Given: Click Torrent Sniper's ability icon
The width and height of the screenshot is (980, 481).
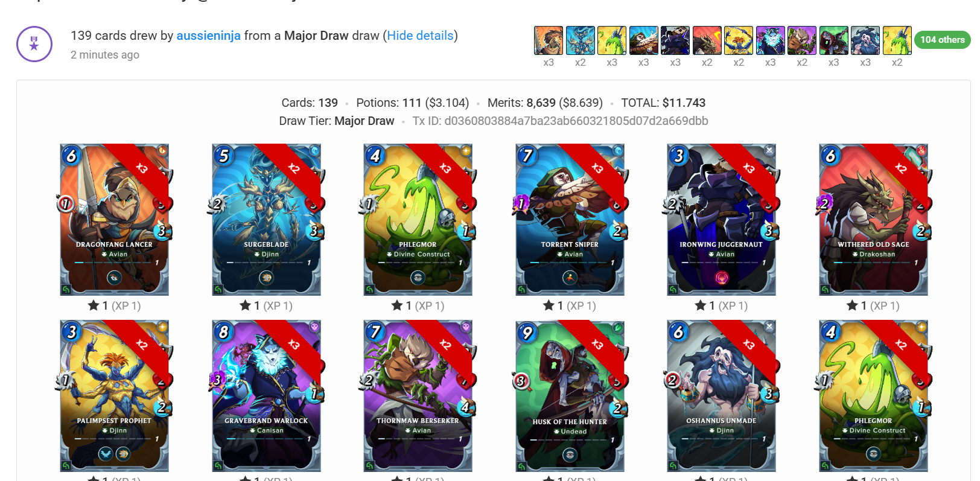Looking at the screenshot, I should pos(570,278).
